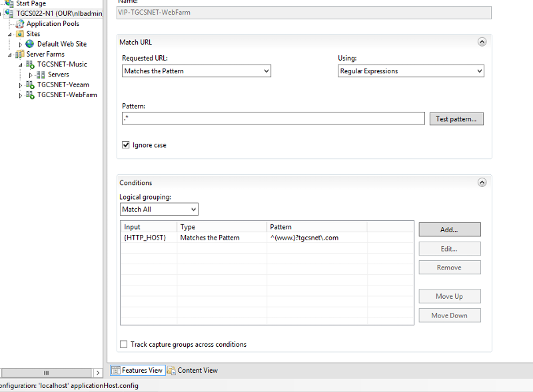Click the tree pane scroll right arrow
Viewport: 533px width, 392px height.
[x=97, y=373]
